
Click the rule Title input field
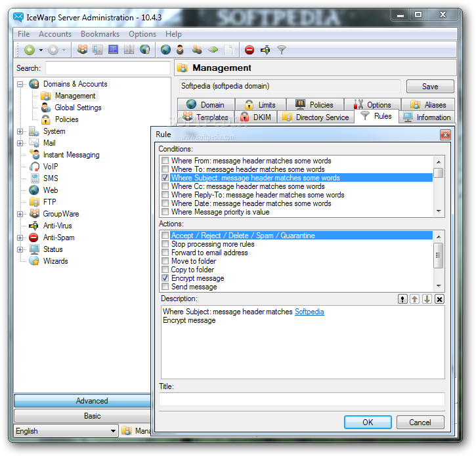coord(302,399)
